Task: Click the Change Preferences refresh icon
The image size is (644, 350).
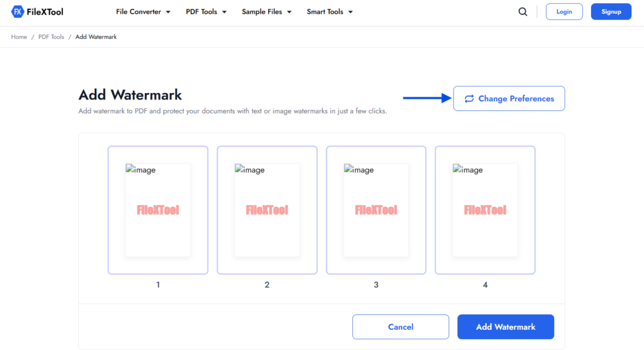Action: tap(469, 99)
